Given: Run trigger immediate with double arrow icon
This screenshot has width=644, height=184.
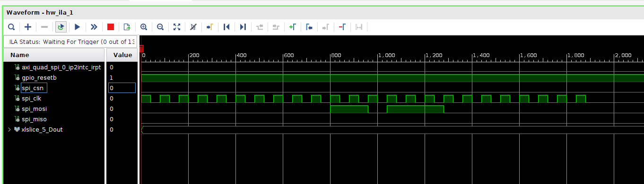Looking at the screenshot, I should tap(94, 27).
